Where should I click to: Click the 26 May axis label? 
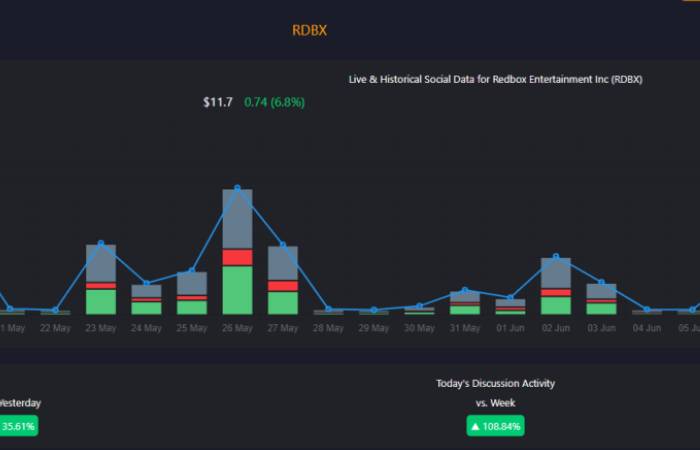coord(238,328)
